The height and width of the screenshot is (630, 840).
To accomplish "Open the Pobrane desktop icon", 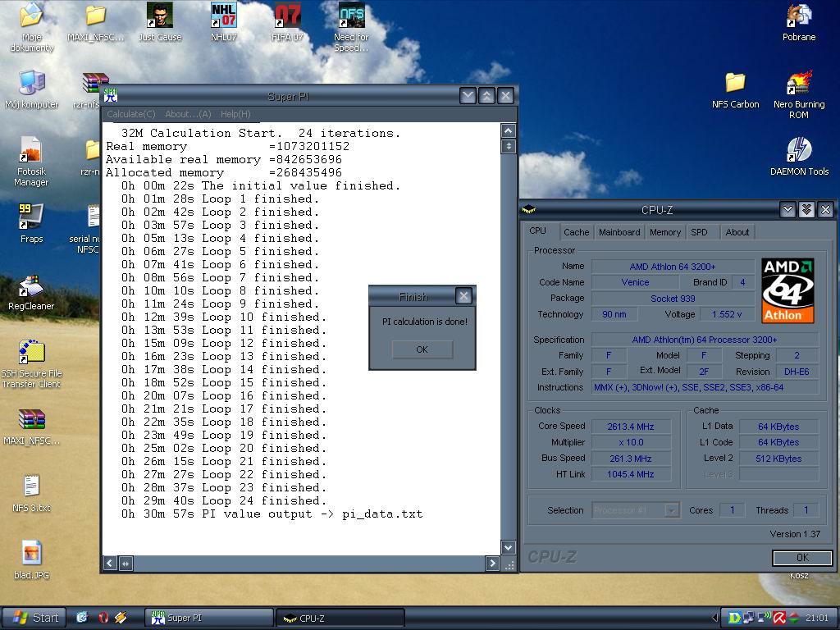I will click(x=799, y=22).
